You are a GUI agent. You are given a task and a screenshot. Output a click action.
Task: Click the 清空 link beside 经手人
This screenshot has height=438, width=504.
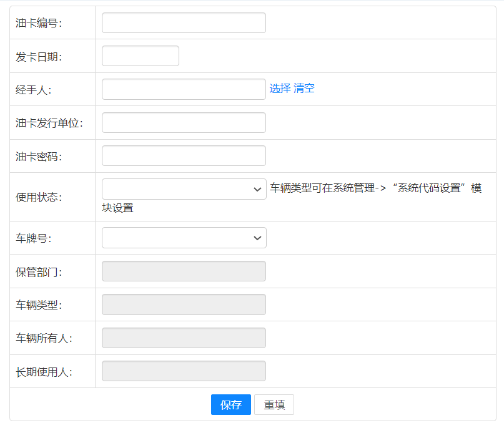click(304, 89)
